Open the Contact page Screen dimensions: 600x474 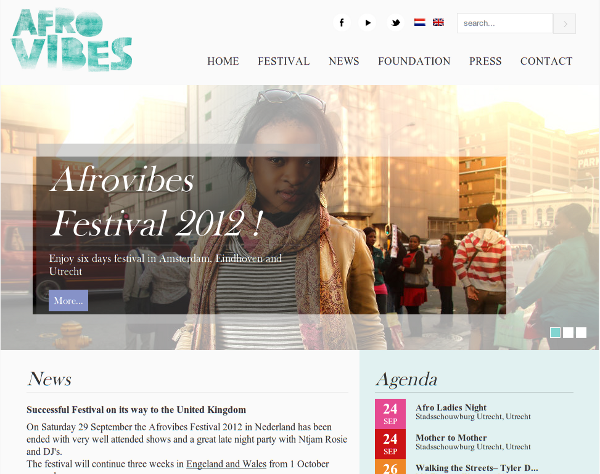[x=546, y=61]
